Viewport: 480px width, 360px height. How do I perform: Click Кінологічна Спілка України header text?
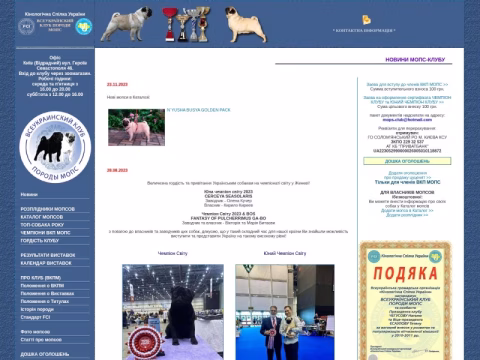point(55,14)
